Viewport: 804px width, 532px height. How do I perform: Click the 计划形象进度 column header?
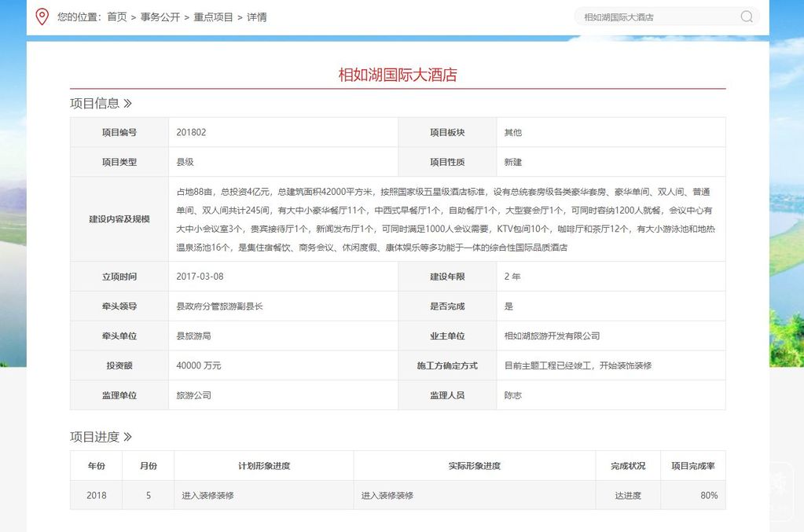pyautogui.click(x=264, y=466)
